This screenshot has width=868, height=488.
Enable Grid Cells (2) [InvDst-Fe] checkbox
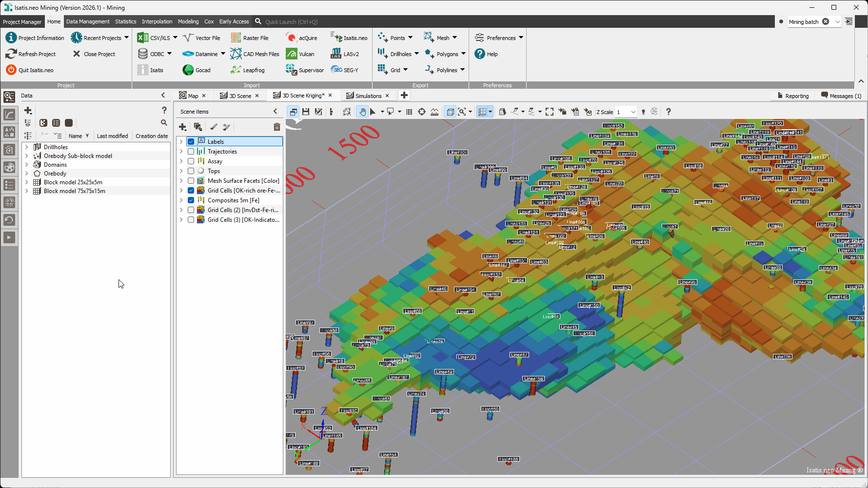[x=191, y=210]
